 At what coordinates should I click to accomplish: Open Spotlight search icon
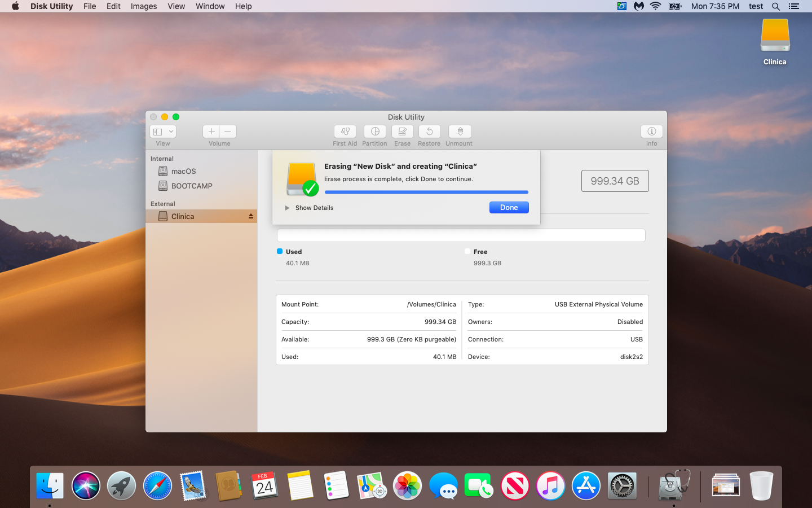(x=776, y=6)
